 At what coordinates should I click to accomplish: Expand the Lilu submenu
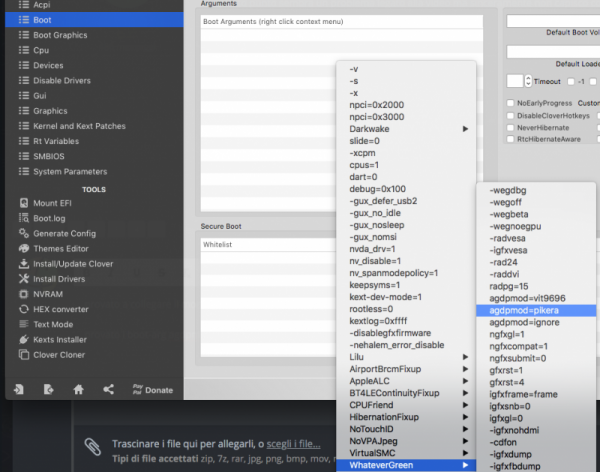coord(406,357)
